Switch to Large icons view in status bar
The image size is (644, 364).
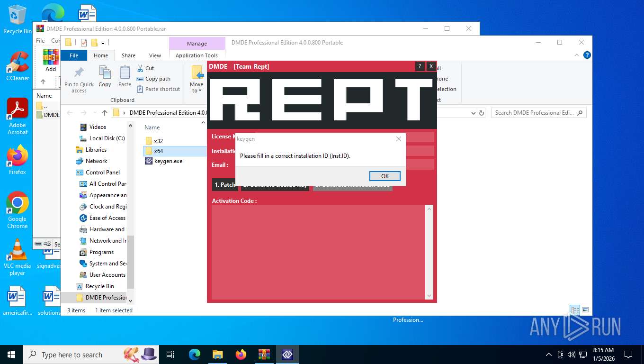585,310
